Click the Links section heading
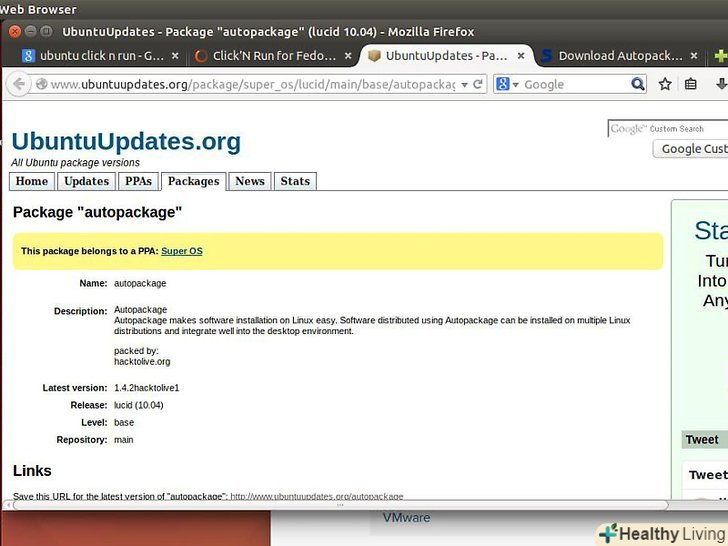 point(32,471)
